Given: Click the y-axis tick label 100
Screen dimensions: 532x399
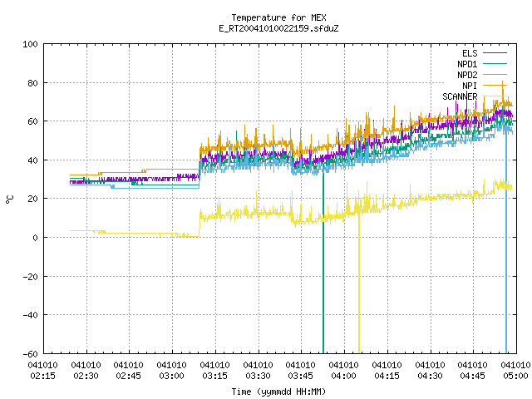Looking at the screenshot, I should tap(30, 44).
